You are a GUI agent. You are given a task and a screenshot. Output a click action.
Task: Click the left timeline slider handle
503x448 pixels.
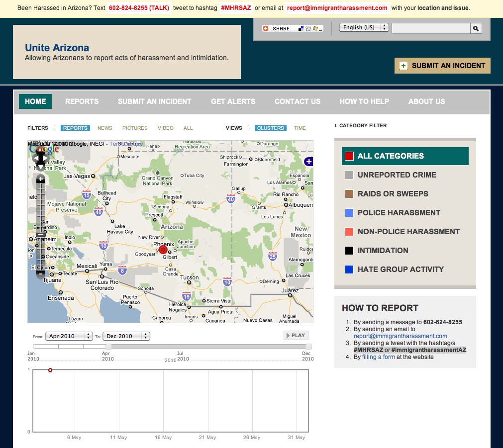(109, 347)
